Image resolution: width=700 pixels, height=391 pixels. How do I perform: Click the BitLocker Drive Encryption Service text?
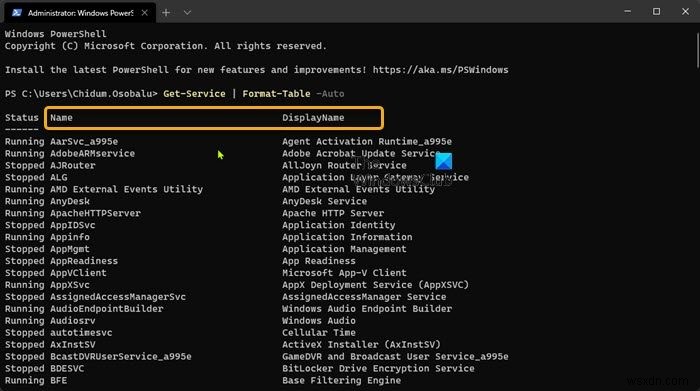378,369
